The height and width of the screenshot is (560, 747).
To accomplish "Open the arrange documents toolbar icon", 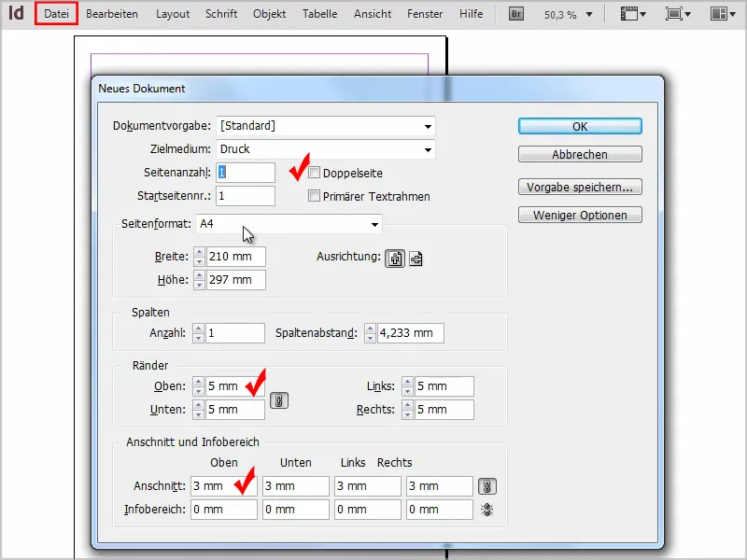I will coord(721,13).
